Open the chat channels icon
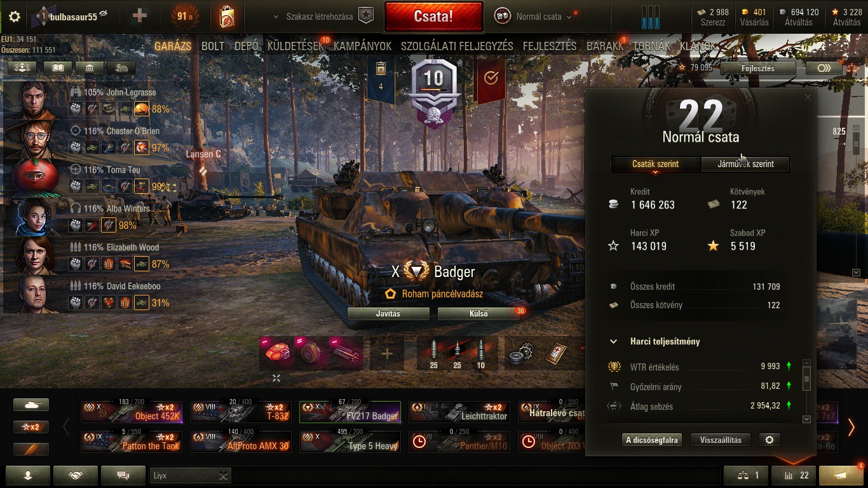 tap(124, 475)
